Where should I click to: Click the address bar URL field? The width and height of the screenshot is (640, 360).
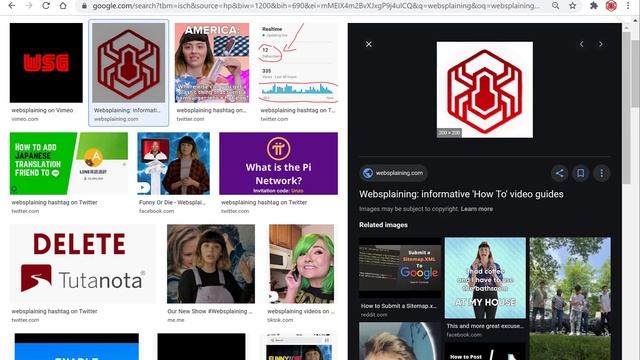pyautogui.click(x=315, y=6)
